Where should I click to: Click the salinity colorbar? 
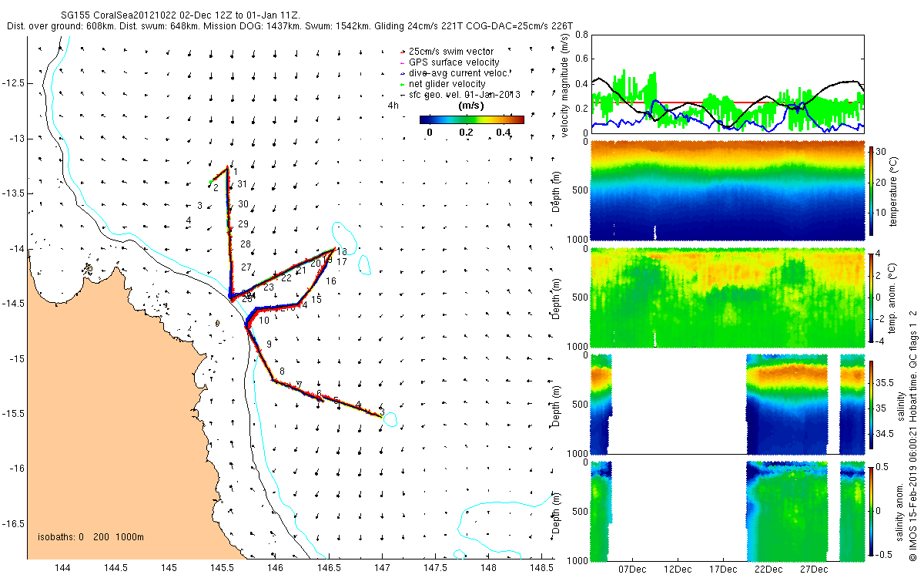click(x=872, y=405)
